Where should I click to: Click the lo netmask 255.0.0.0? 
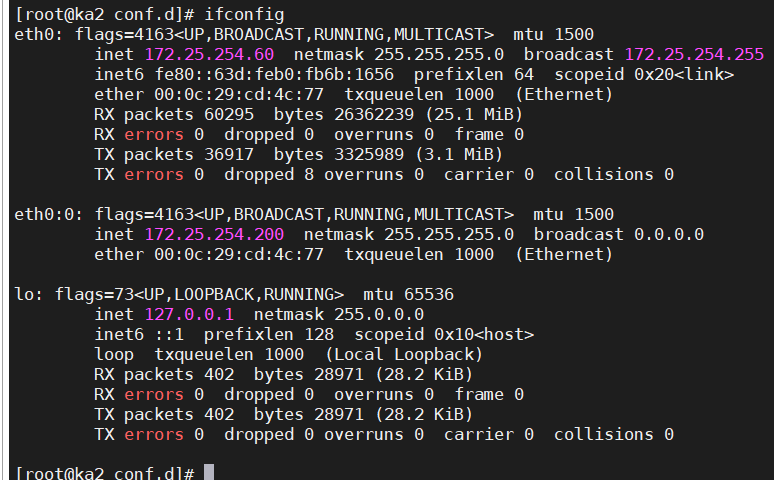[x=379, y=314]
